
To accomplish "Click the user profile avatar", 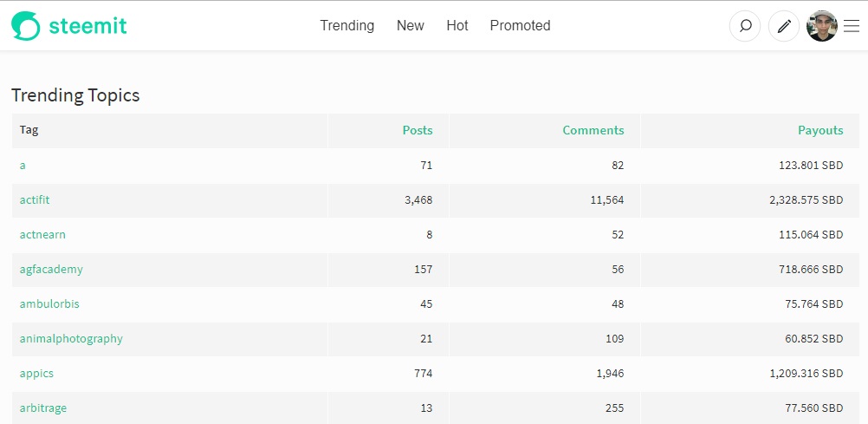I will (x=821, y=26).
